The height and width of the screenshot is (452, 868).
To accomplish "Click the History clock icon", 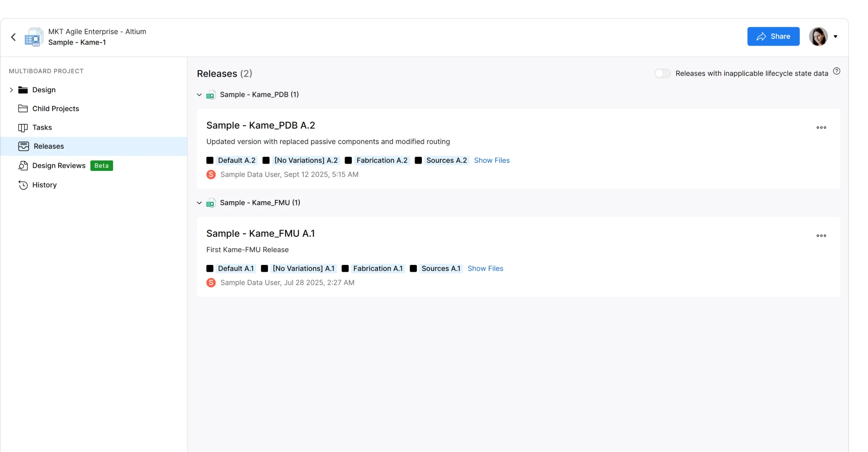I will (x=23, y=185).
